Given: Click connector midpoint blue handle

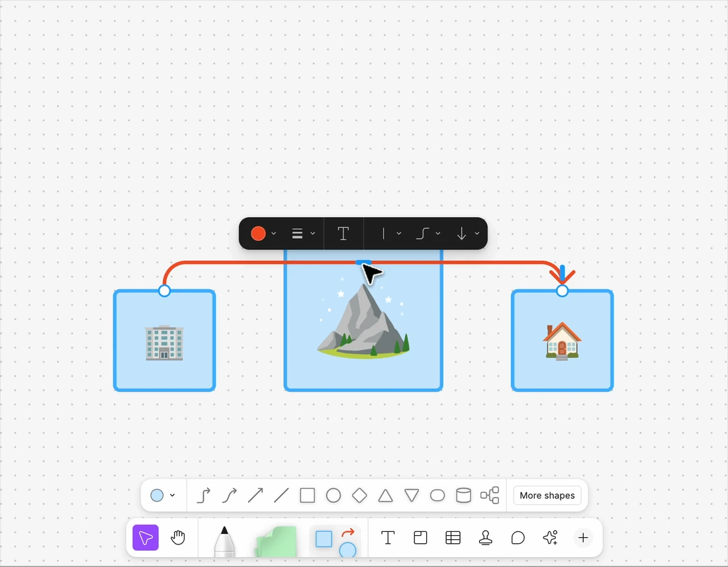Looking at the screenshot, I should click(363, 263).
